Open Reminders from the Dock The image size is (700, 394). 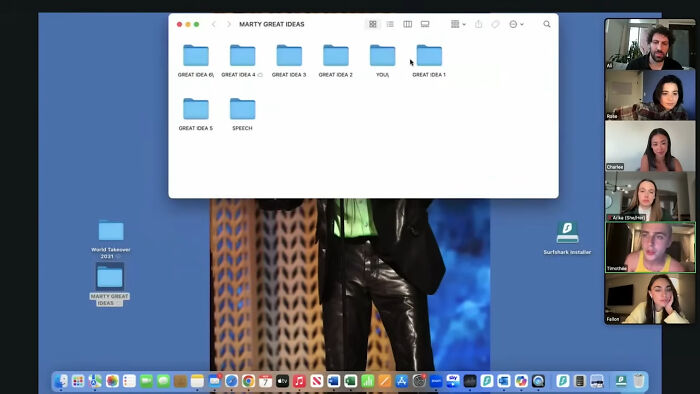click(x=129, y=381)
